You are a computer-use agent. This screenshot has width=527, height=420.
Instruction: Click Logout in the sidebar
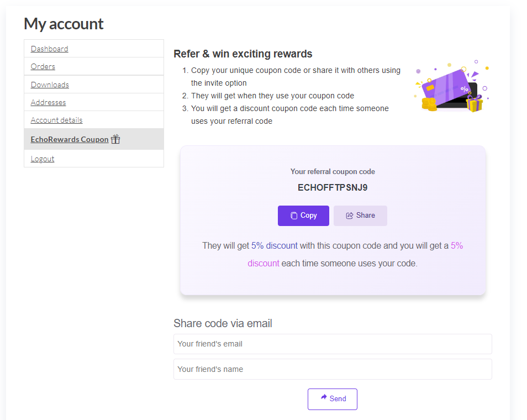(43, 159)
